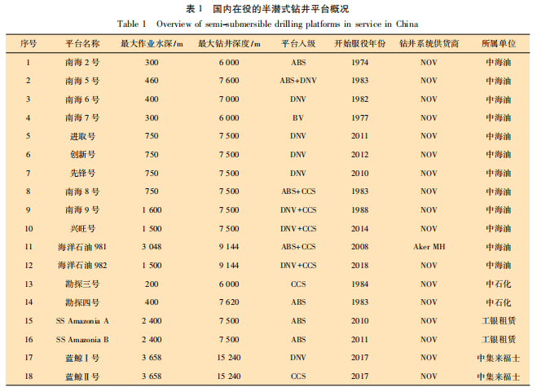Screen dimensions: 537x392
Task: Select platform name 蓝鲸 I 号
Action: coord(82,358)
